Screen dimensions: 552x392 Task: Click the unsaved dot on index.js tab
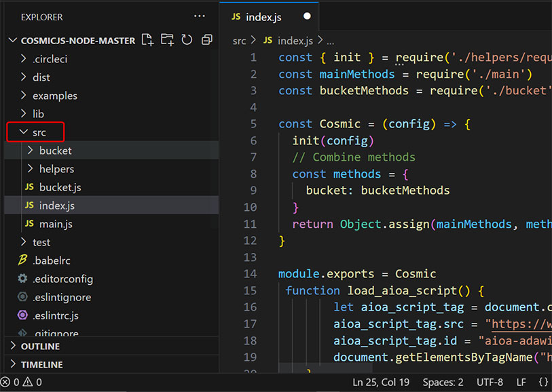tap(307, 16)
